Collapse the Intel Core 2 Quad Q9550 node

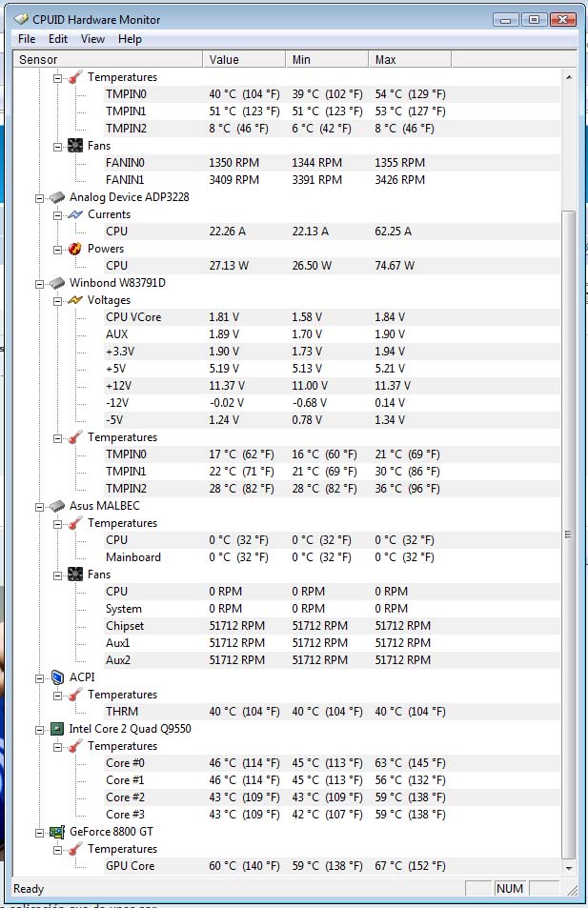tap(39, 730)
